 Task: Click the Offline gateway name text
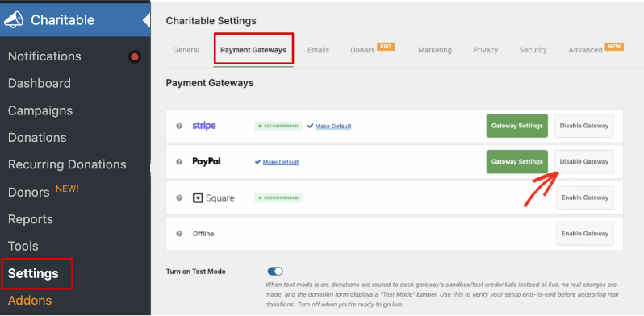[x=203, y=234]
